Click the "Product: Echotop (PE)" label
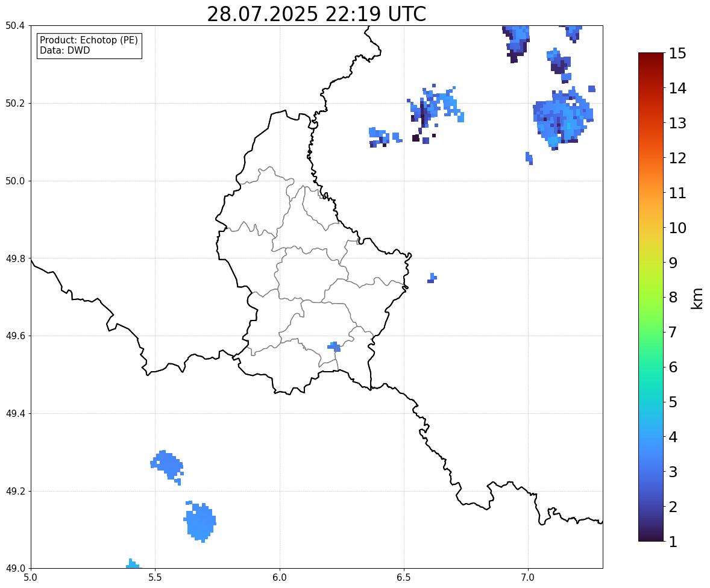 click(89, 40)
